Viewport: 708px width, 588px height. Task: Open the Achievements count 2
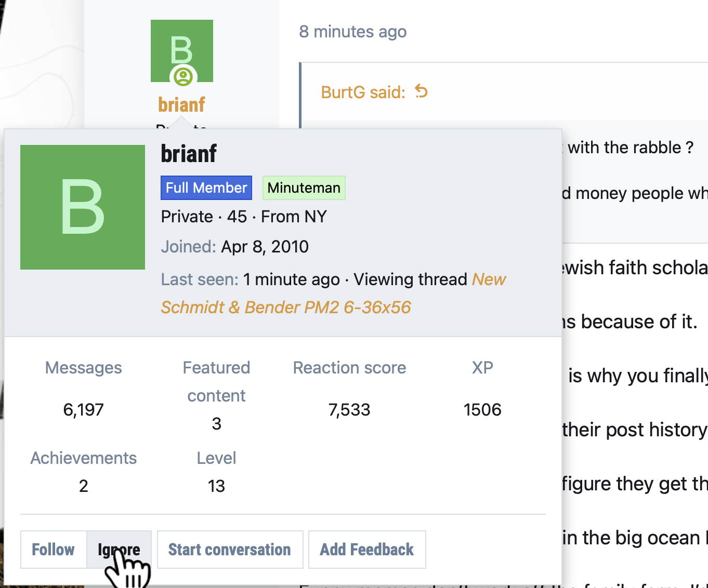(x=84, y=486)
